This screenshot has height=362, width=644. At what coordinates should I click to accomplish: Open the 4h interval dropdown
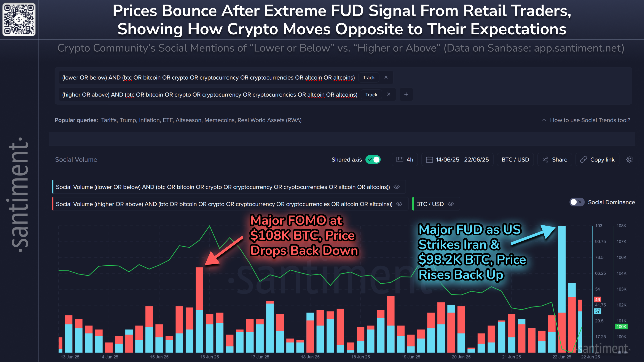click(405, 159)
